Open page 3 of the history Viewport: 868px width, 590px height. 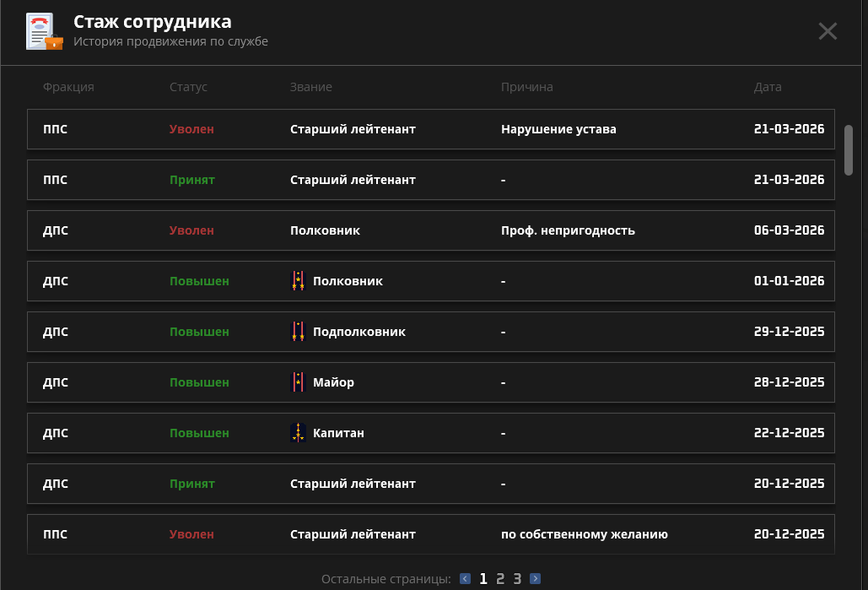517,579
